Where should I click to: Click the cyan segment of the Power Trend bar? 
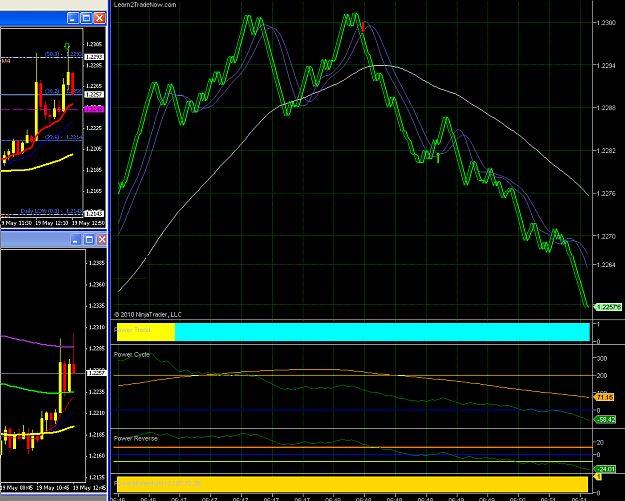pos(382,332)
